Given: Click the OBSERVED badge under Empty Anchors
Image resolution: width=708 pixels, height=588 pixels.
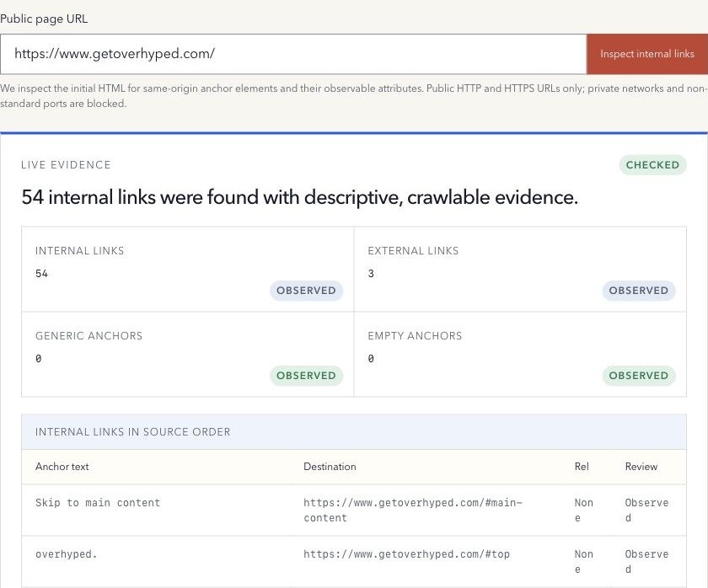Looking at the screenshot, I should (639, 376).
